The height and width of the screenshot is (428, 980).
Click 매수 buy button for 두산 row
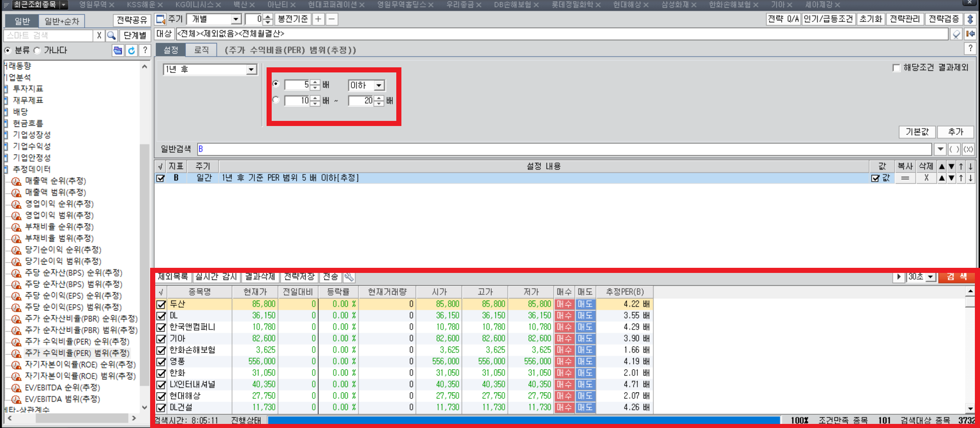(564, 304)
